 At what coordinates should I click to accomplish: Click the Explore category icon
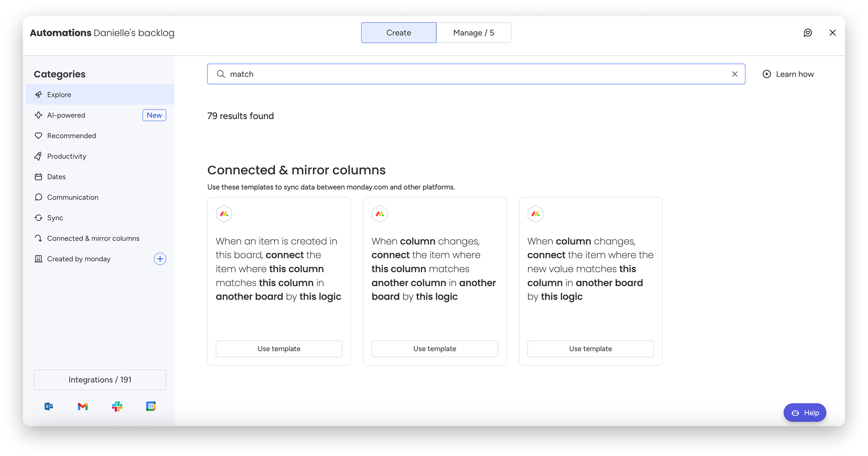39,95
